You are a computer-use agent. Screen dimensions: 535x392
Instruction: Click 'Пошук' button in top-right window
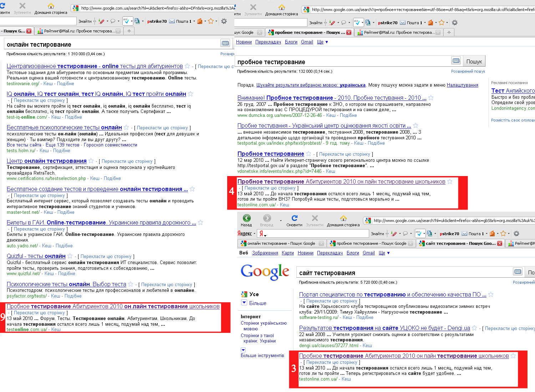(x=474, y=61)
